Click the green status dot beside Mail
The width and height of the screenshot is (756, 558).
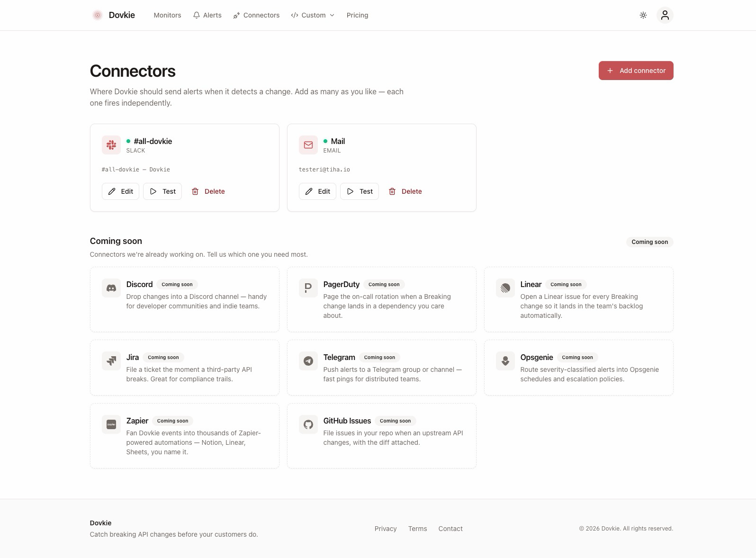(x=325, y=141)
